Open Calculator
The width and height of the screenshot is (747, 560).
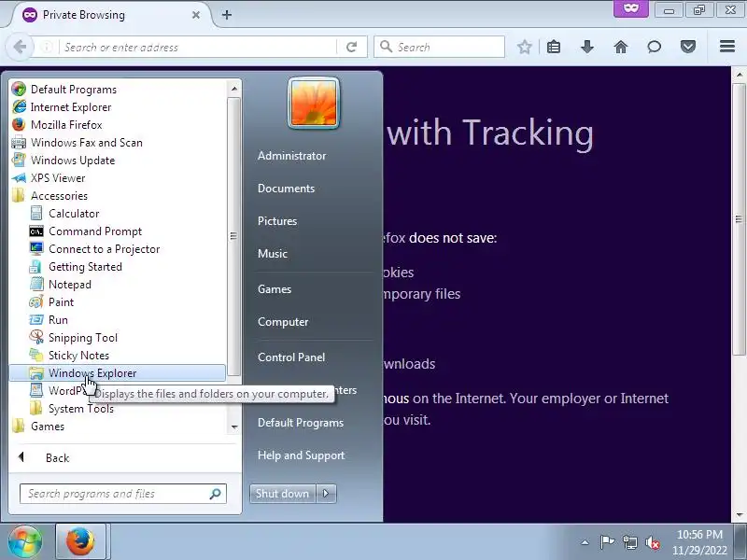118,214
